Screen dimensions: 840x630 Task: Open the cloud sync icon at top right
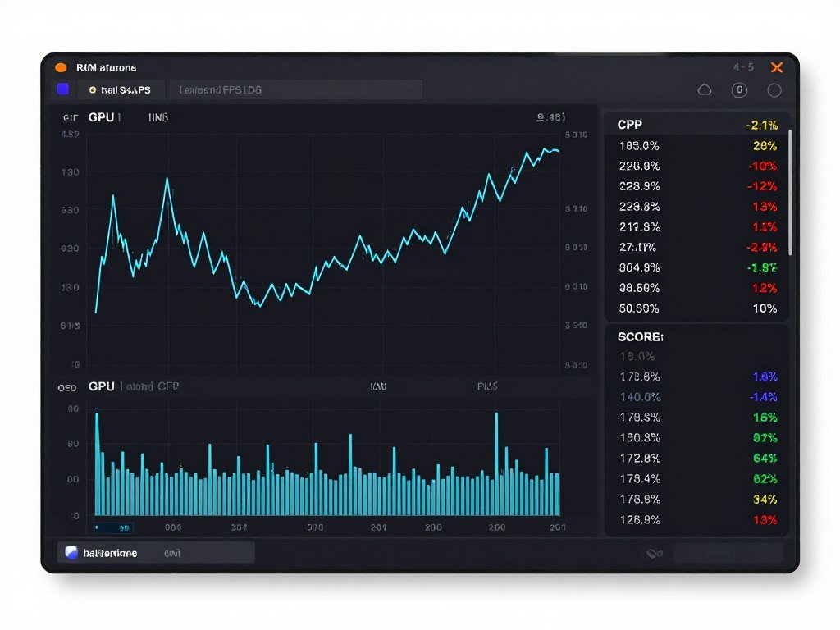pos(705,90)
